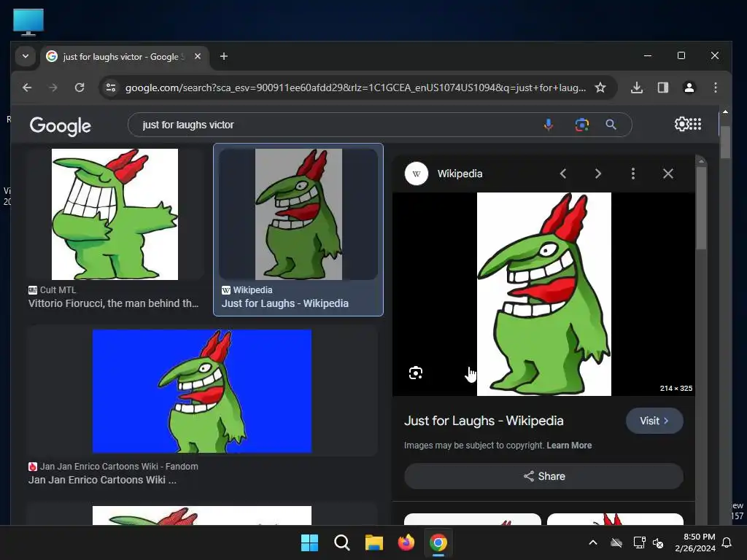Click the page vertical scrollbar thumb
Viewport: 747px width, 560px height.
tap(725, 142)
